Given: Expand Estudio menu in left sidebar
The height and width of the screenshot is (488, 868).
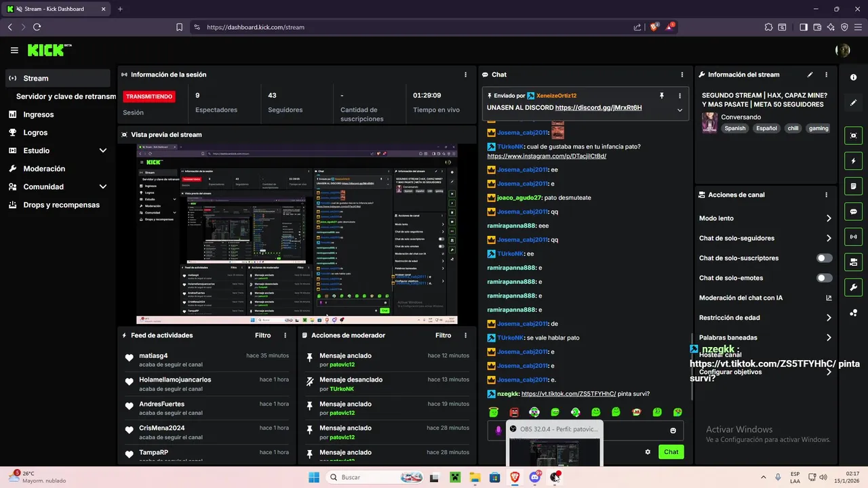Looking at the screenshot, I should 103,150.
